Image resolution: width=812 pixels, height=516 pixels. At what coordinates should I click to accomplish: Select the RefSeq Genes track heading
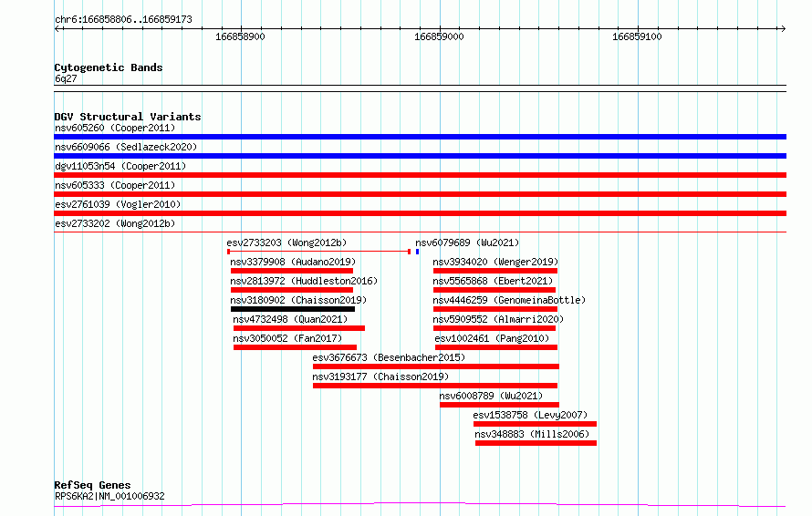[x=93, y=486]
